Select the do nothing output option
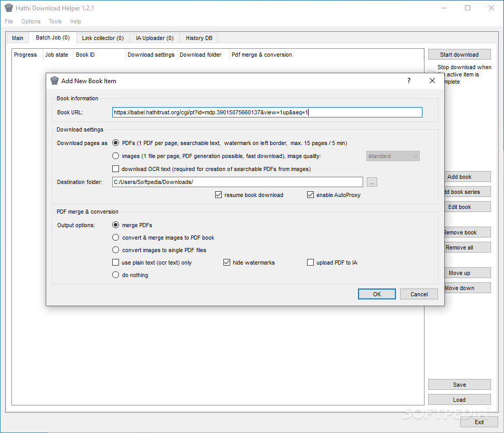 [x=115, y=275]
